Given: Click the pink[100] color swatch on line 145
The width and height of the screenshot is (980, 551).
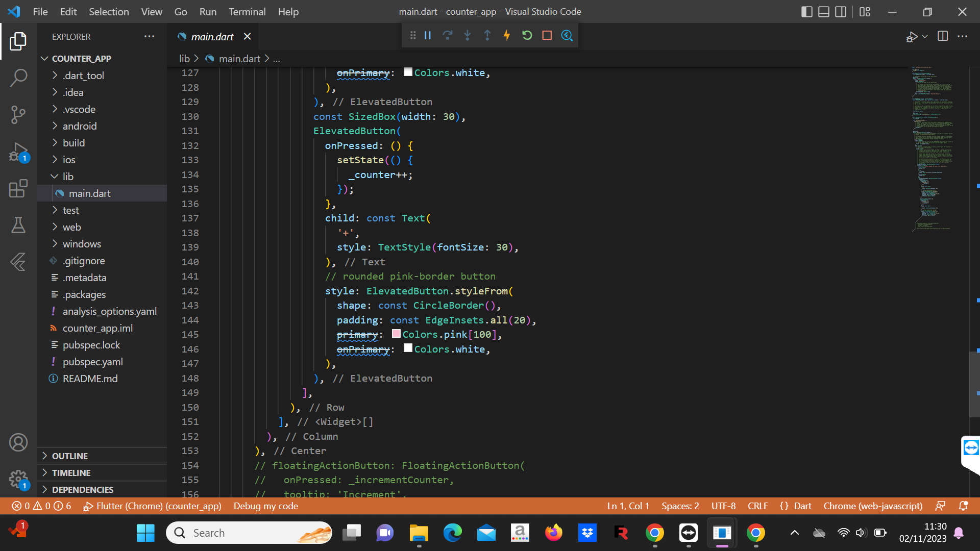Looking at the screenshot, I should pos(396,334).
